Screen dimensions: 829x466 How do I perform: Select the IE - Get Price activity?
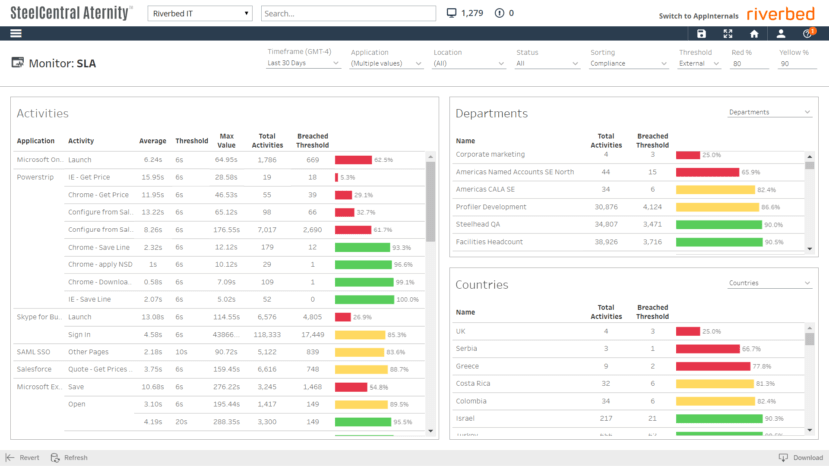[90, 177]
